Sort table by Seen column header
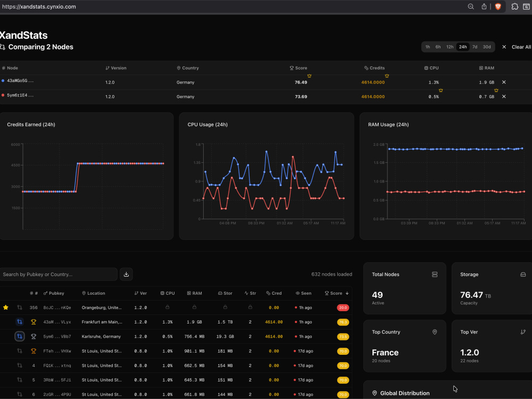Image resolution: width=532 pixels, height=399 pixels. (303, 293)
